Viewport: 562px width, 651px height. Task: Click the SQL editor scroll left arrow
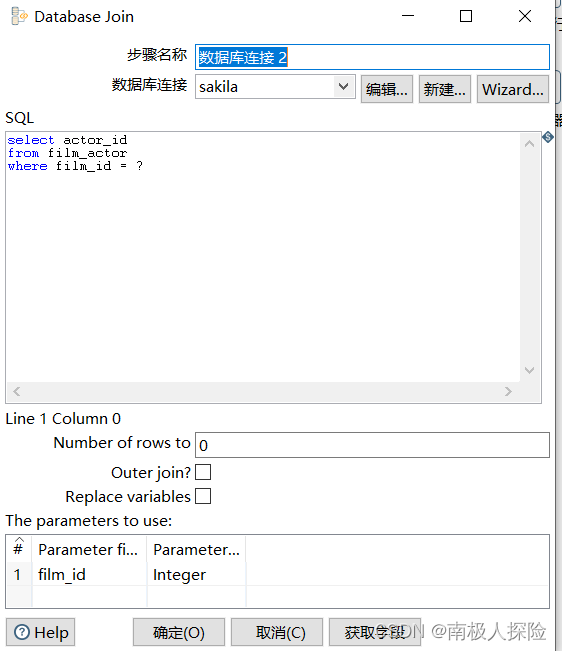[x=17, y=392]
